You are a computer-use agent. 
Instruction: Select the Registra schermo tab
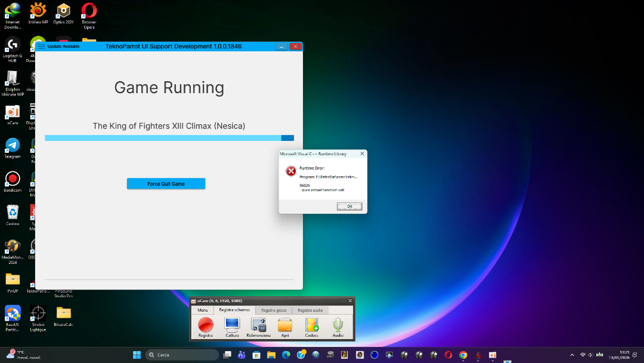coord(234,310)
